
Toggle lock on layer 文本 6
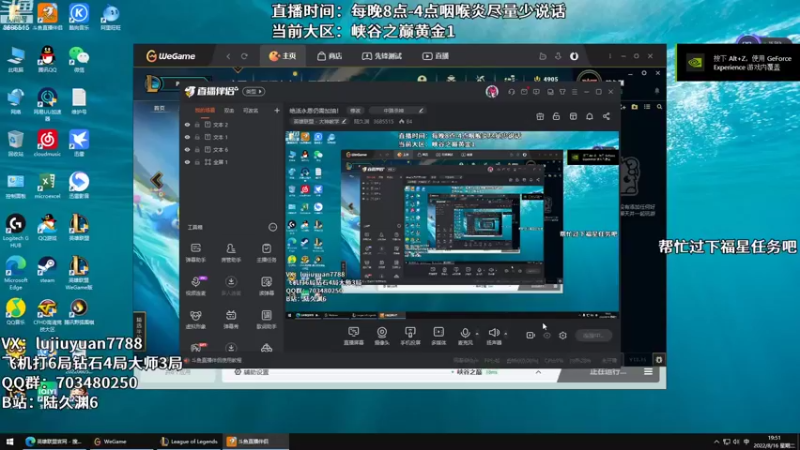(x=197, y=149)
